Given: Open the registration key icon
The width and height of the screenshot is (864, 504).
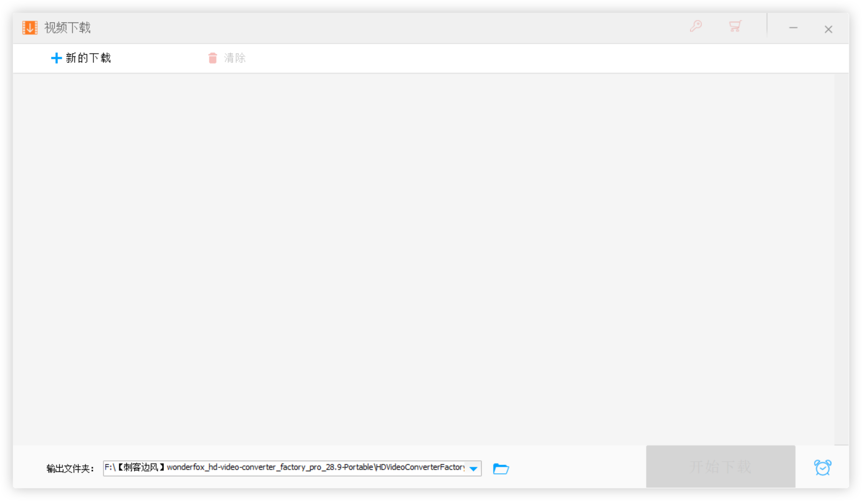Looking at the screenshot, I should coord(696,26).
